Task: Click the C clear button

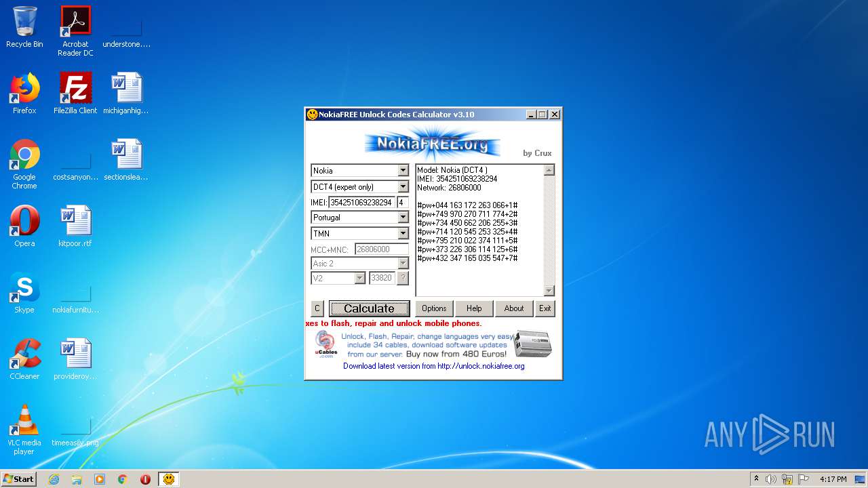Action: coord(317,308)
